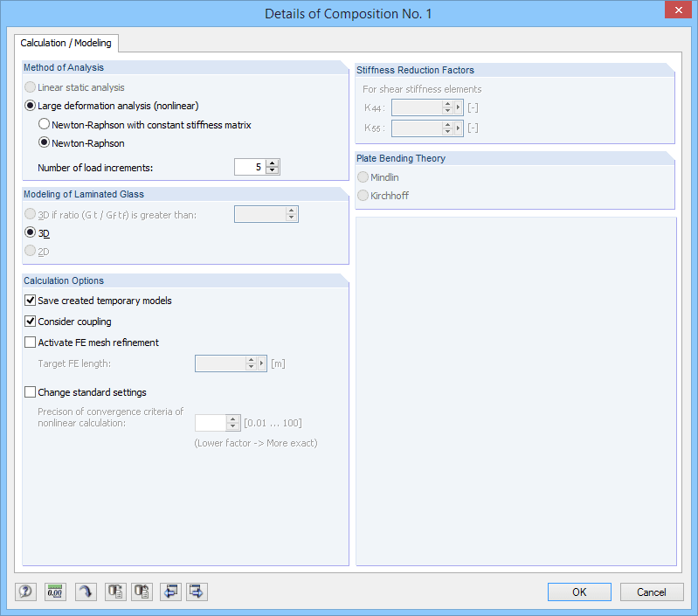Close the Details of Composition dialog

tap(678, 10)
